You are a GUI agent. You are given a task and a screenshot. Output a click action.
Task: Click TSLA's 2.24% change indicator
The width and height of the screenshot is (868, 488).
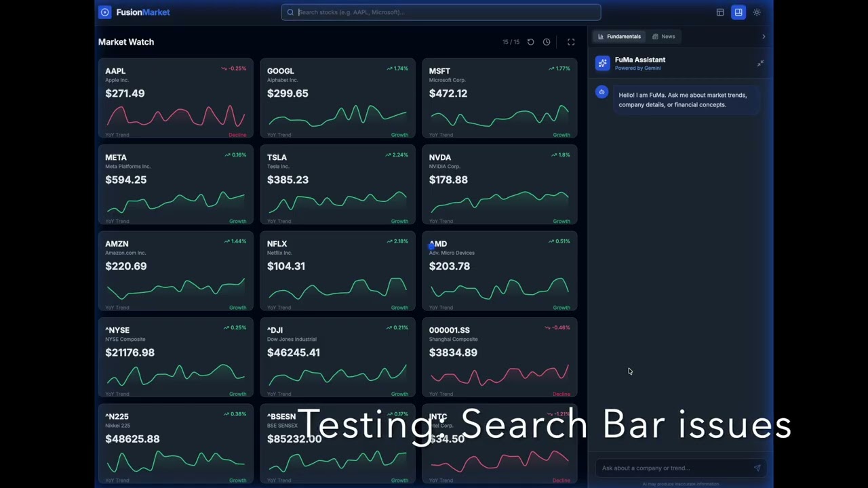397,155
